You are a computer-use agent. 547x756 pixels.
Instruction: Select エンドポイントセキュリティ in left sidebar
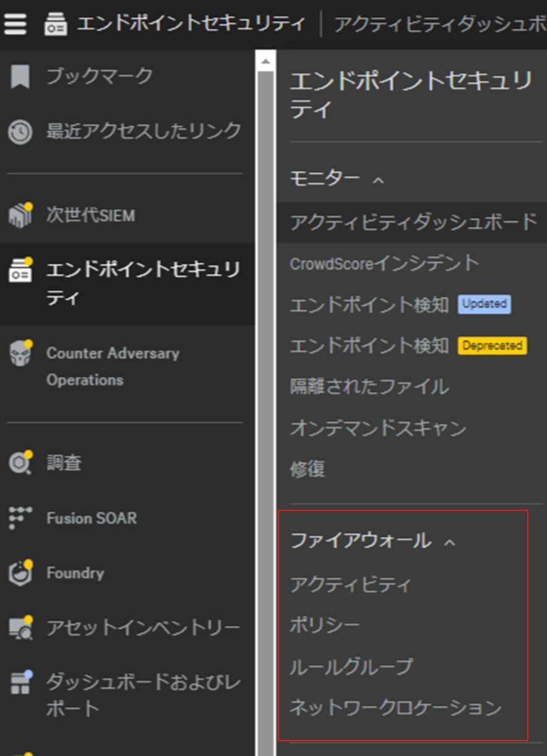pyautogui.click(x=143, y=284)
